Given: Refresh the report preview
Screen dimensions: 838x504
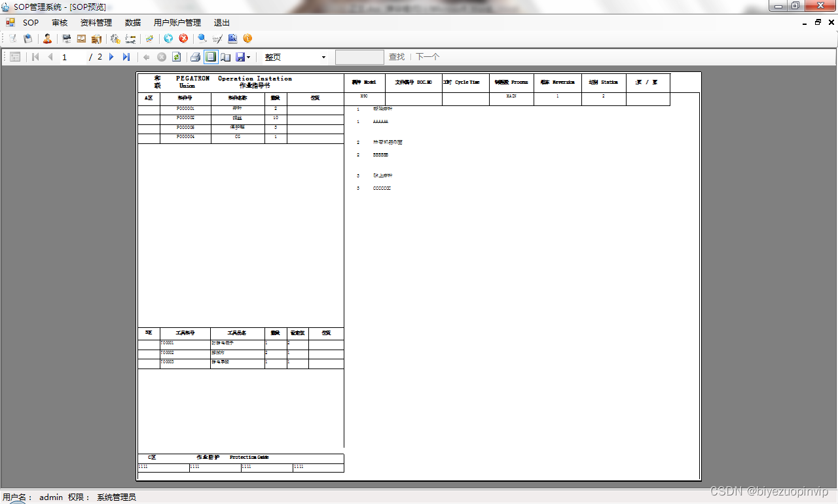Looking at the screenshot, I should pos(176,57).
